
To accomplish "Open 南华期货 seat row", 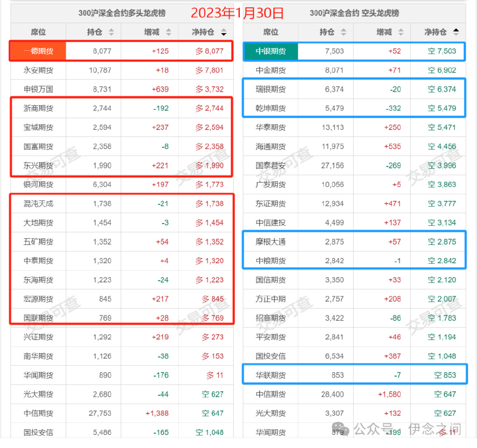I will click(x=122, y=356).
